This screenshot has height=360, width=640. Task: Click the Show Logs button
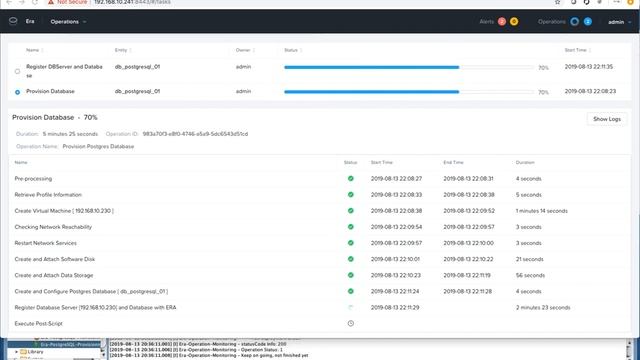607,119
